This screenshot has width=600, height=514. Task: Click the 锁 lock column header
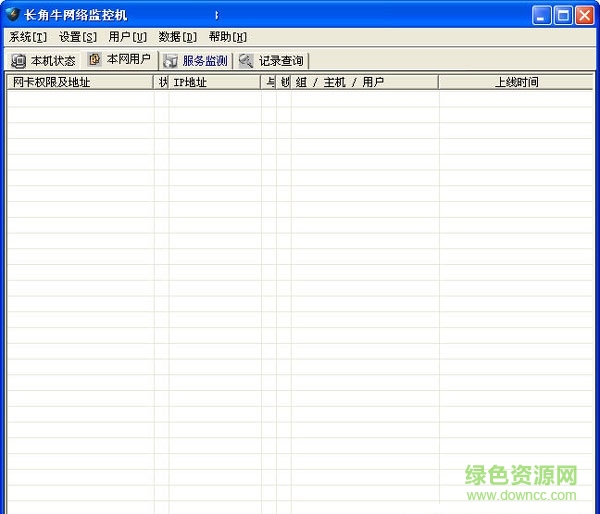[x=284, y=82]
